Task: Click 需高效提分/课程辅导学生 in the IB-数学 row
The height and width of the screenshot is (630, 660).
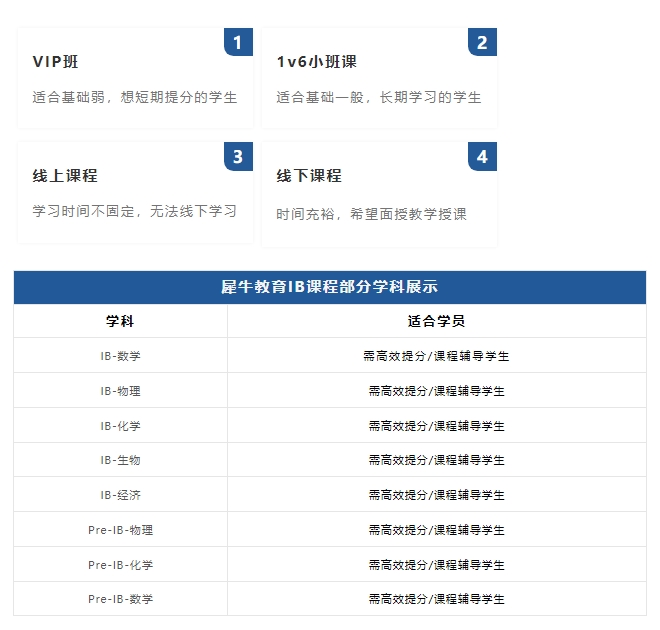Action: 436,356
